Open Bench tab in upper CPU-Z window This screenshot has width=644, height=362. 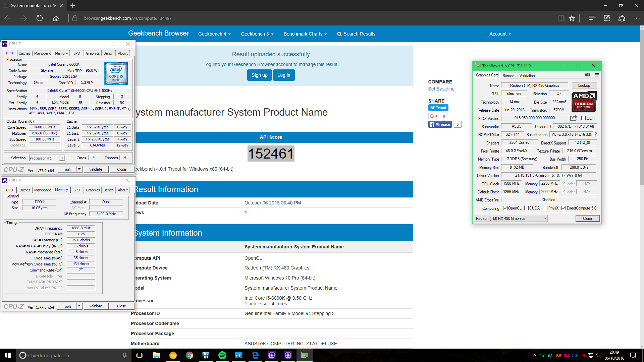click(x=108, y=53)
